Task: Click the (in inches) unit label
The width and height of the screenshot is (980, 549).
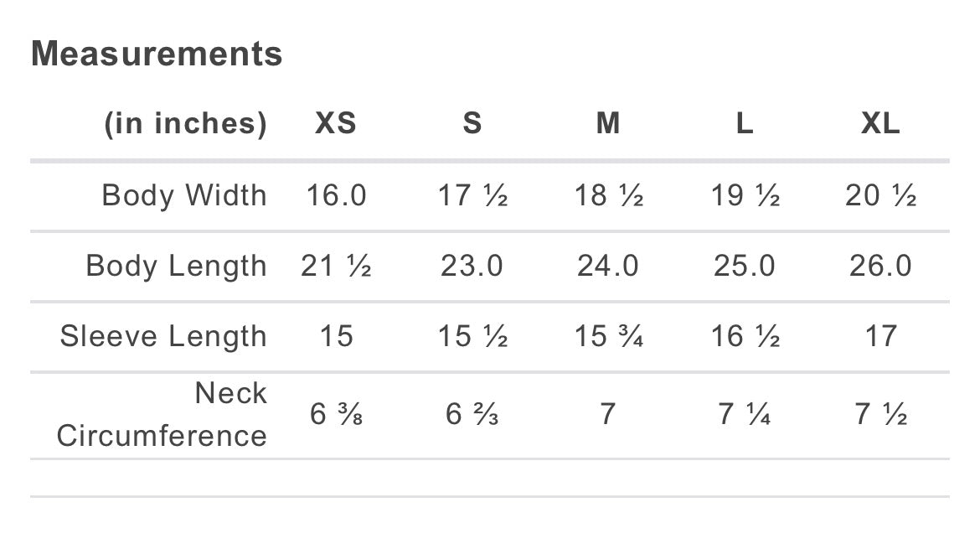Action: (x=185, y=124)
